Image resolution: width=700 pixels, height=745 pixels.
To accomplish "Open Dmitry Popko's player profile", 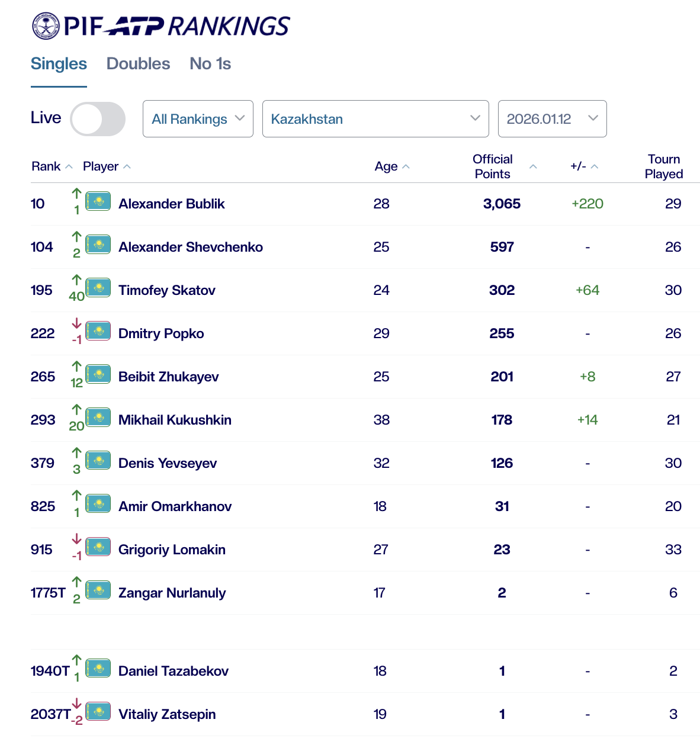I will pos(161,333).
